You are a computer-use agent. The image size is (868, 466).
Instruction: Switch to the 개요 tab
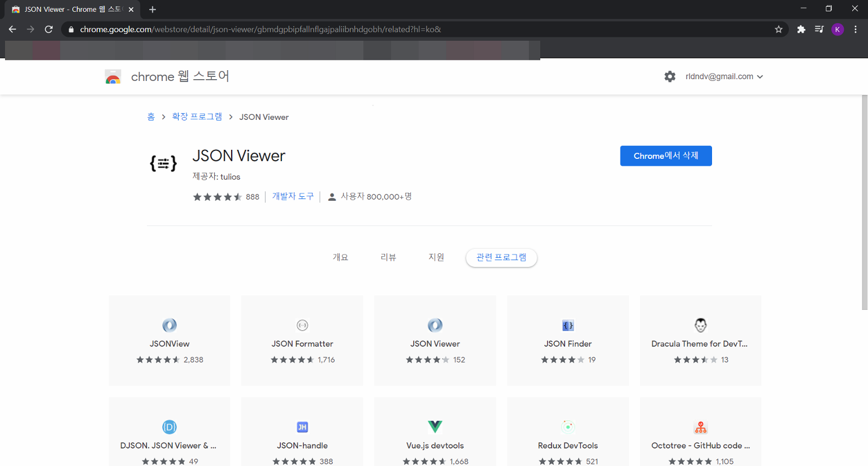coord(340,257)
